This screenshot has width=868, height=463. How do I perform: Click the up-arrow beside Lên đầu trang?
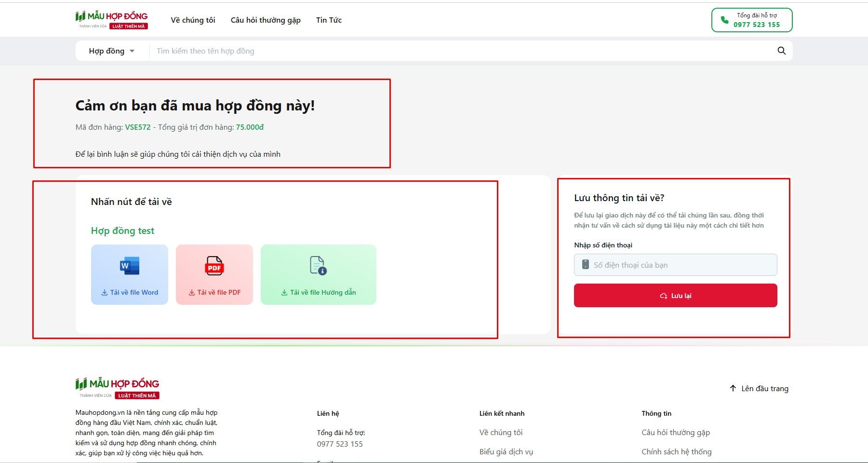[x=733, y=388]
